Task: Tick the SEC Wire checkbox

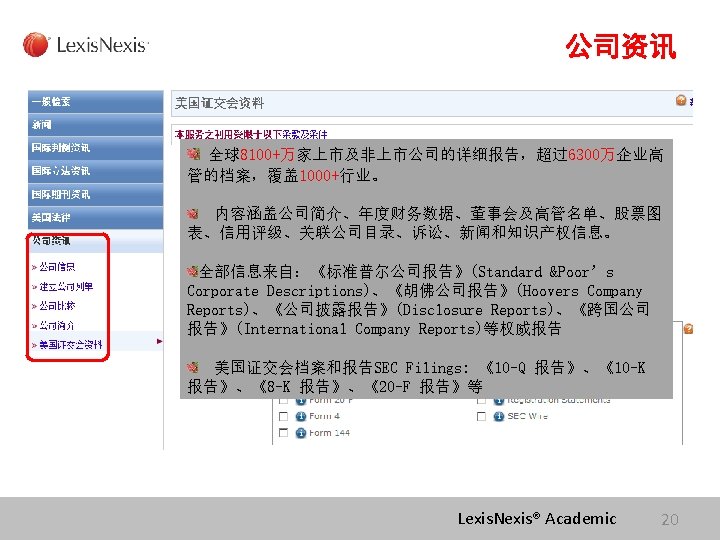Action: 481,416
